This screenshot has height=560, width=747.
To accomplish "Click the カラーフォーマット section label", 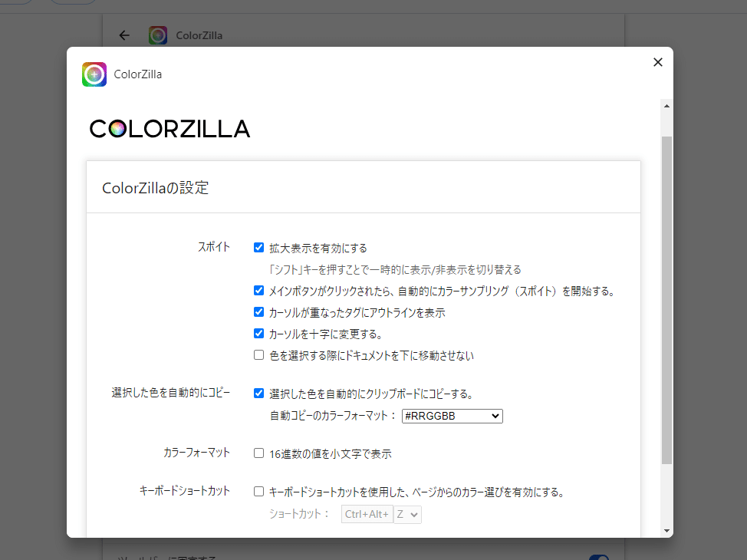I will point(197,453).
